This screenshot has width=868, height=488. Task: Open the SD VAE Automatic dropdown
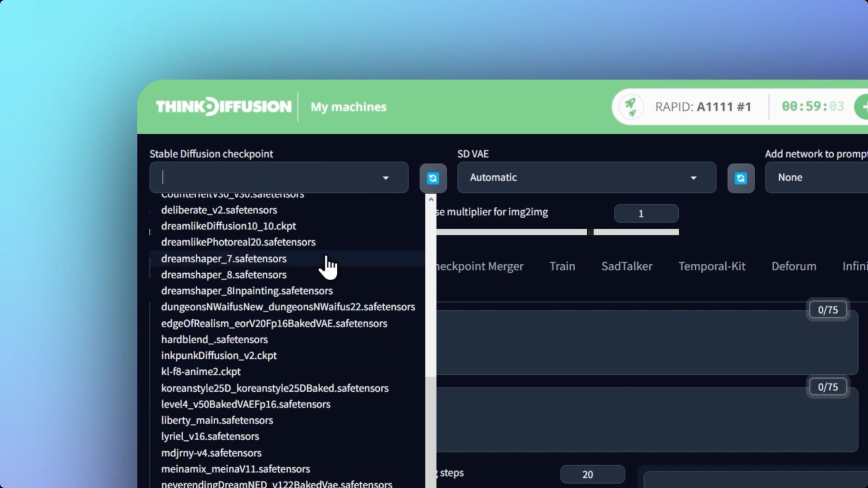pyautogui.click(x=586, y=177)
